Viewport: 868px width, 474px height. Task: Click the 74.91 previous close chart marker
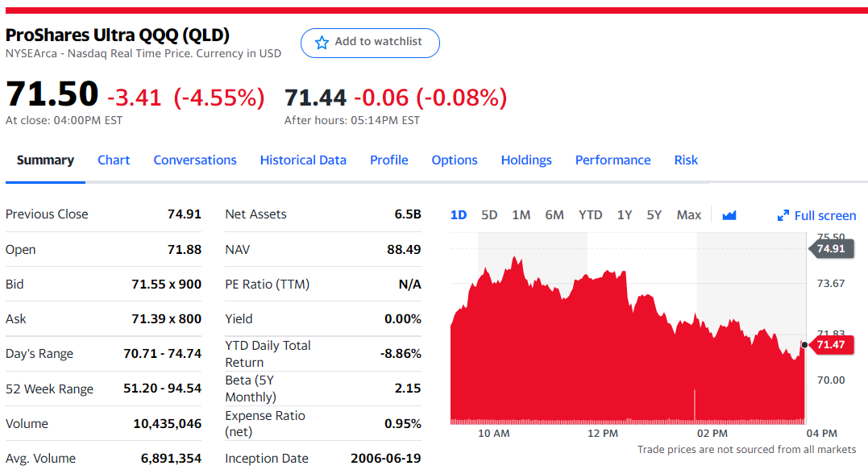[x=831, y=248]
